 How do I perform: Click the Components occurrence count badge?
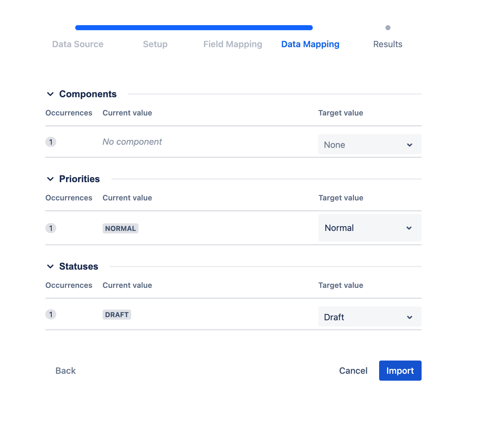click(x=51, y=142)
